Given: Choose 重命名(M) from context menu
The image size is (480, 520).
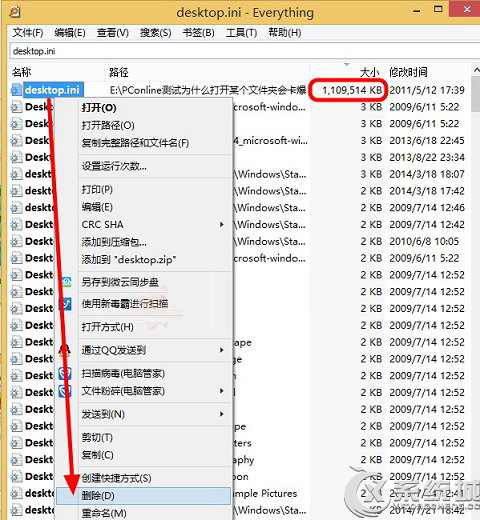Looking at the screenshot, I should pyautogui.click(x=104, y=513).
